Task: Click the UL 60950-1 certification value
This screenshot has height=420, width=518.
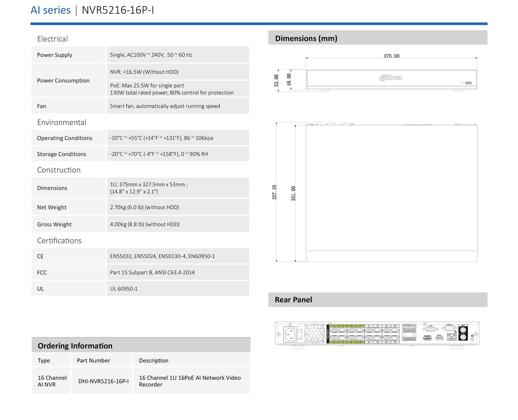Action: click(x=124, y=288)
